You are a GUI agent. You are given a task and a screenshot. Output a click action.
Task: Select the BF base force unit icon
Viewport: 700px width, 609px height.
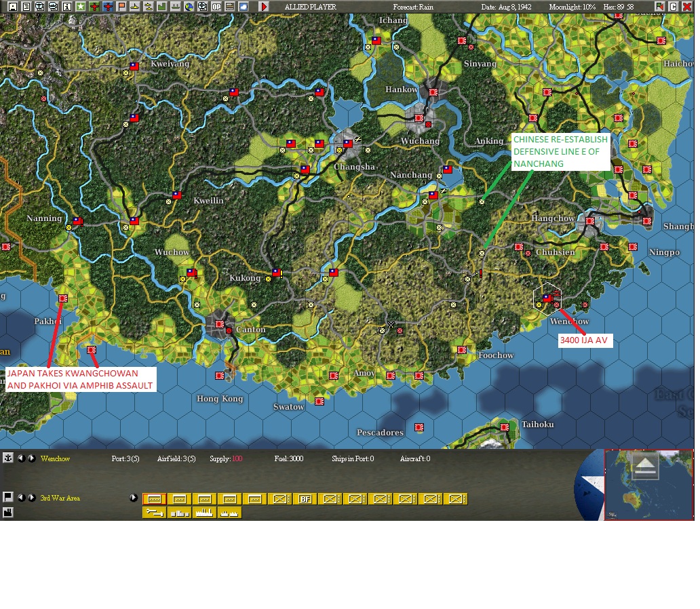pyautogui.click(x=305, y=498)
